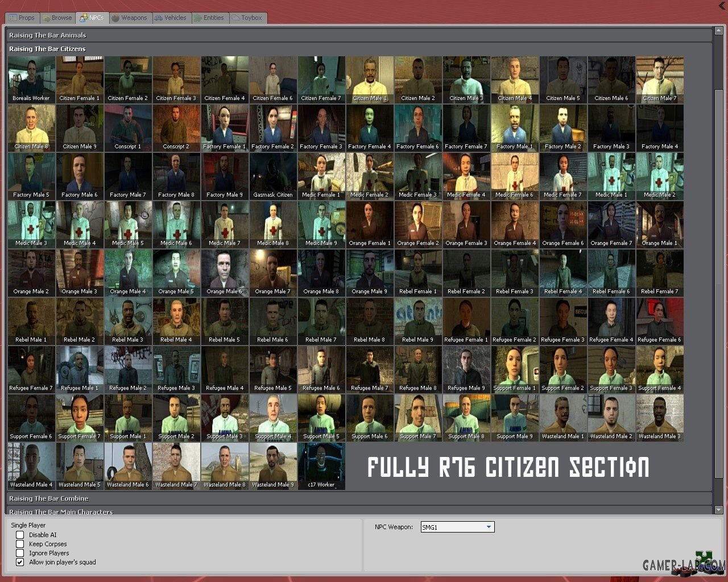Viewport: 728px width, 582px height.
Task: Select the Support Female 1 icon
Action: [x=515, y=369]
